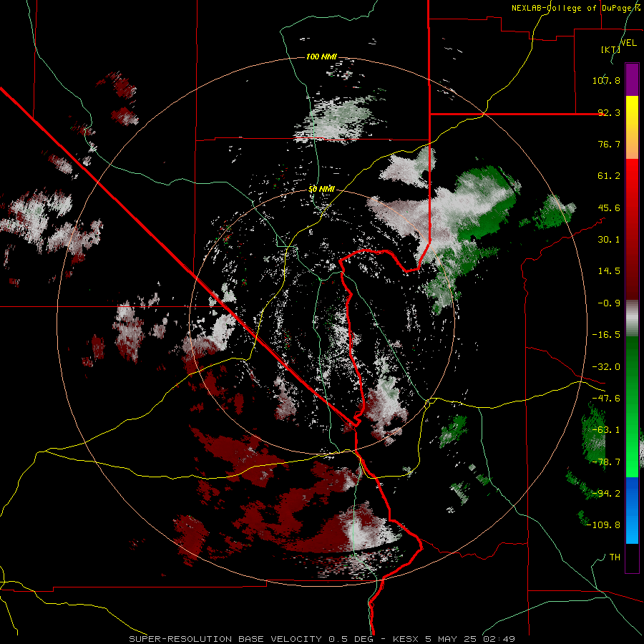Screen dimensions: 644x644
Task: Select the 61.2 velocity scale value
Action: point(609,176)
